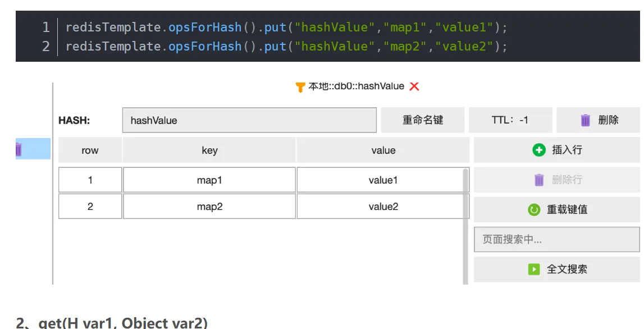644x329 pixels.
Task: Click the purple trash icon in 删除 button
Action: (x=585, y=120)
